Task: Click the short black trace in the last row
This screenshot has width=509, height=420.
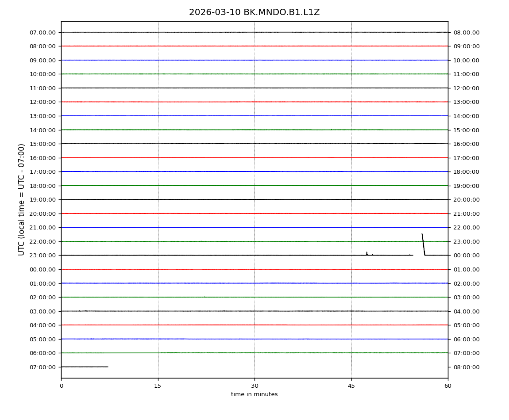Action: (84, 367)
